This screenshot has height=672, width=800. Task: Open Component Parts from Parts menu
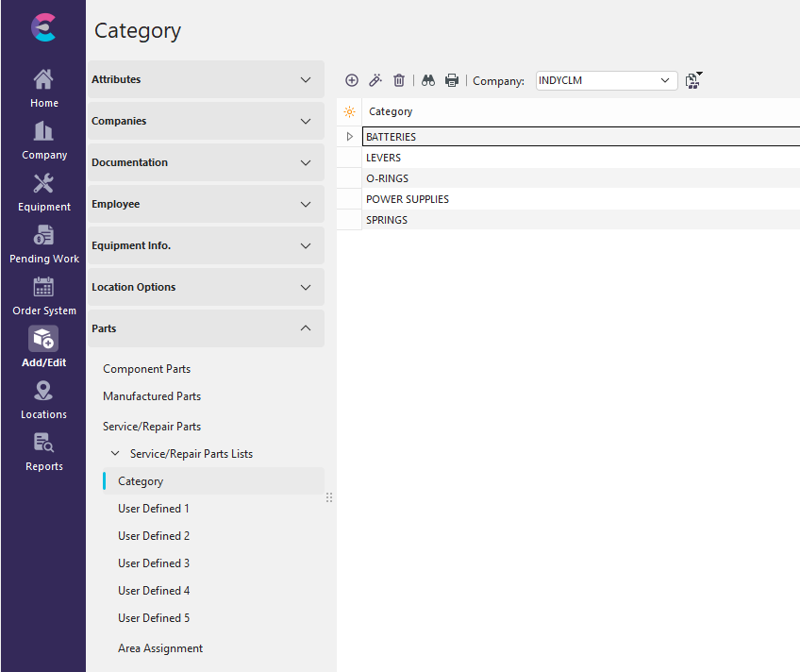click(146, 369)
